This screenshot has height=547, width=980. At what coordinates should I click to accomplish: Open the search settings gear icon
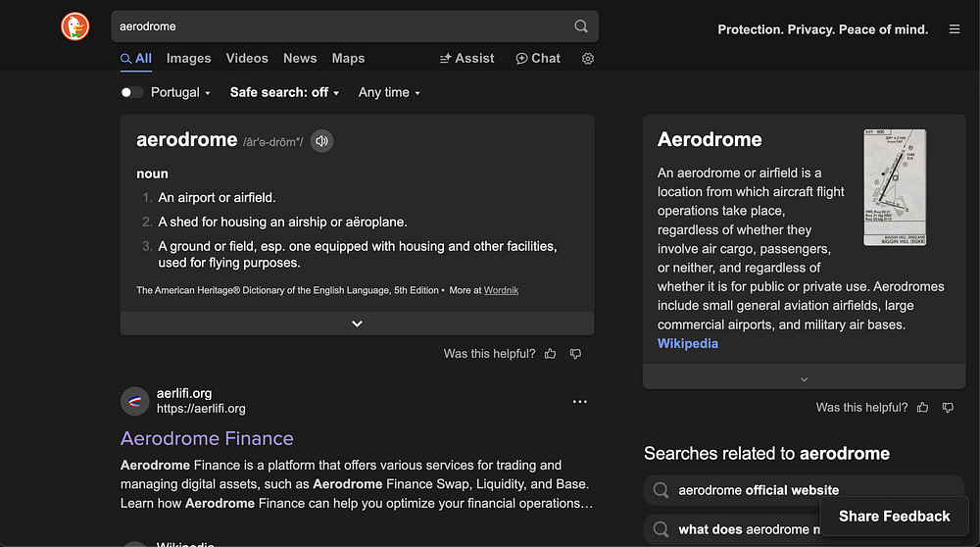point(588,59)
